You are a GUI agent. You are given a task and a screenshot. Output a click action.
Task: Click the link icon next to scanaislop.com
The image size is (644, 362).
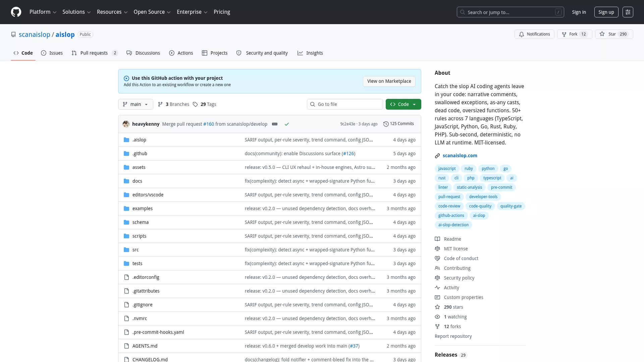point(437,156)
